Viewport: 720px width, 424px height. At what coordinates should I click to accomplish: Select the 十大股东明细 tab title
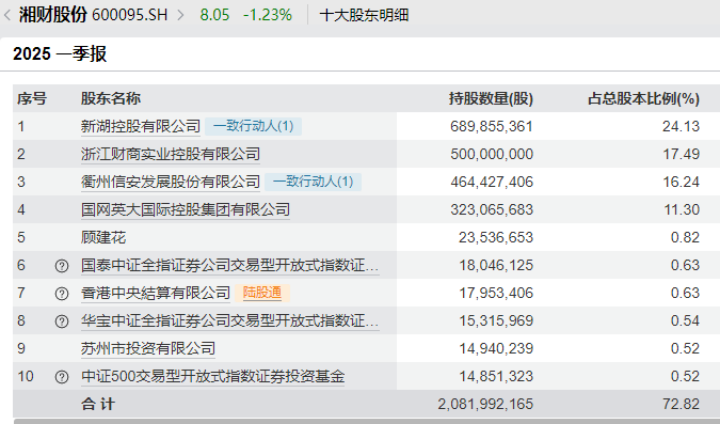coord(364,15)
